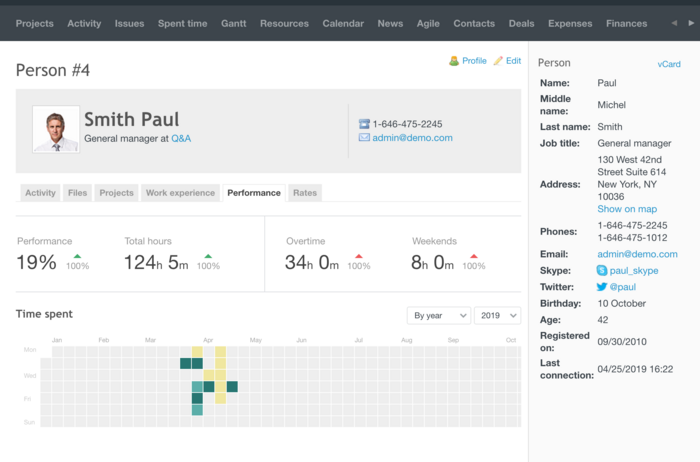The width and height of the screenshot is (700, 462).
Task: Open the By year dropdown
Action: tap(438, 315)
